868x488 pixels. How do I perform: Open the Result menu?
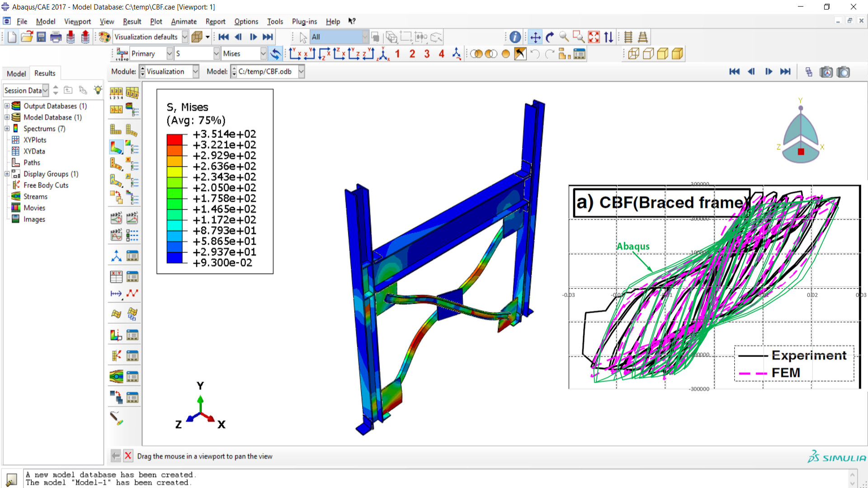[132, 21]
